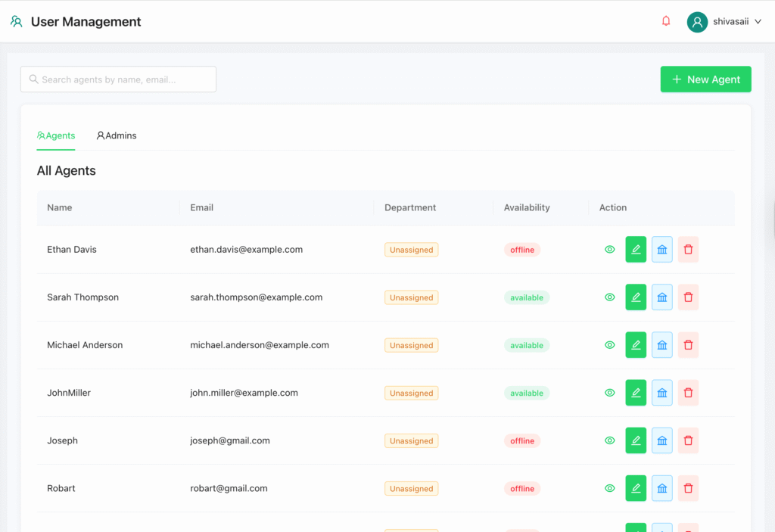Click the department building icon for Michael Anderson
This screenshot has width=775, height=532.
tap(662, 344)
